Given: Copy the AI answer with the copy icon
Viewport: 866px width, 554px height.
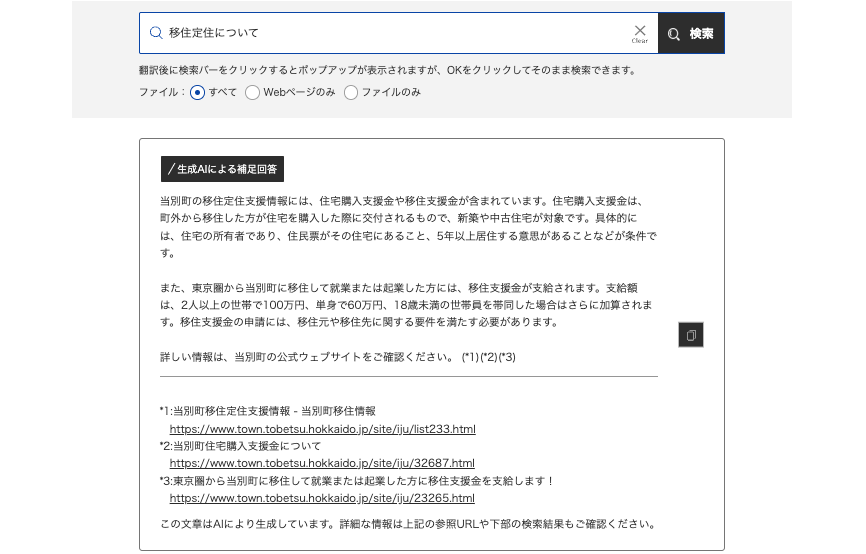Looking at the screenshot, I should point(690,335).
